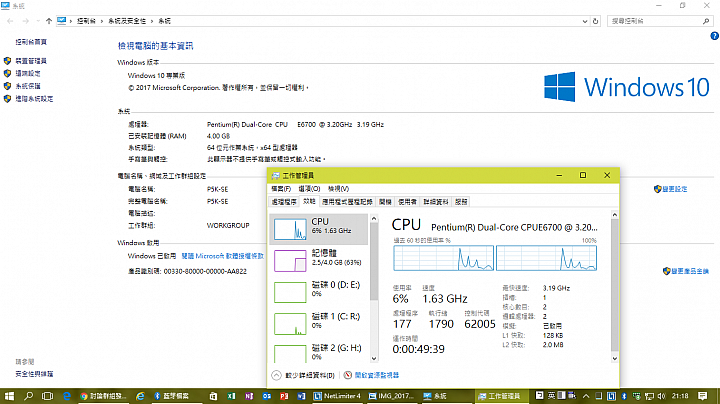720x404 pixels.
Task: Click the network icon in system tray
Action: point(649,396)
